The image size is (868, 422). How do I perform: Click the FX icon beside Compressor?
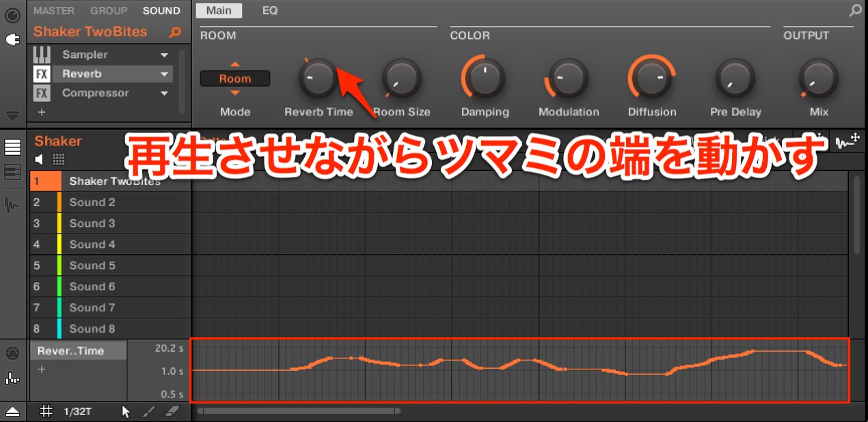point(42,93)
